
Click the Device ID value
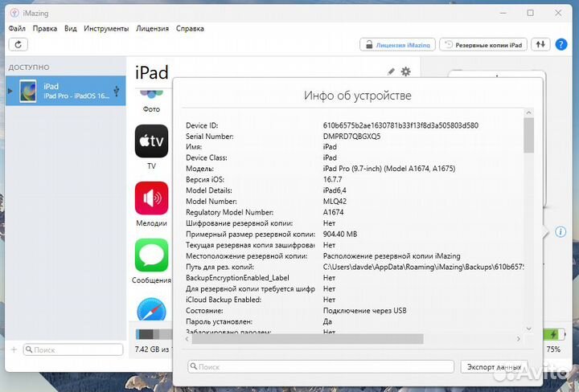400,125
